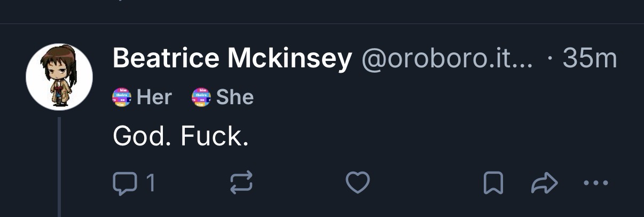This screenshot has height=217, width=644.
Task: Click the vertical thread line below avatar
Action: [59, 166]
